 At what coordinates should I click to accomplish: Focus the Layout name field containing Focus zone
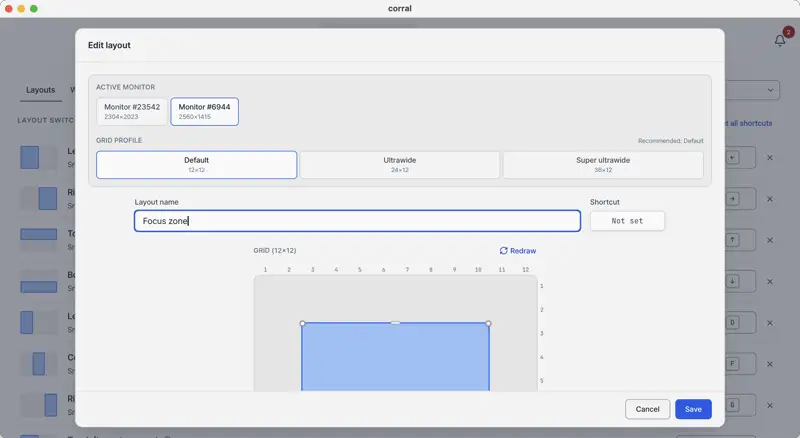pyautogui.click(x=357, y=221)
